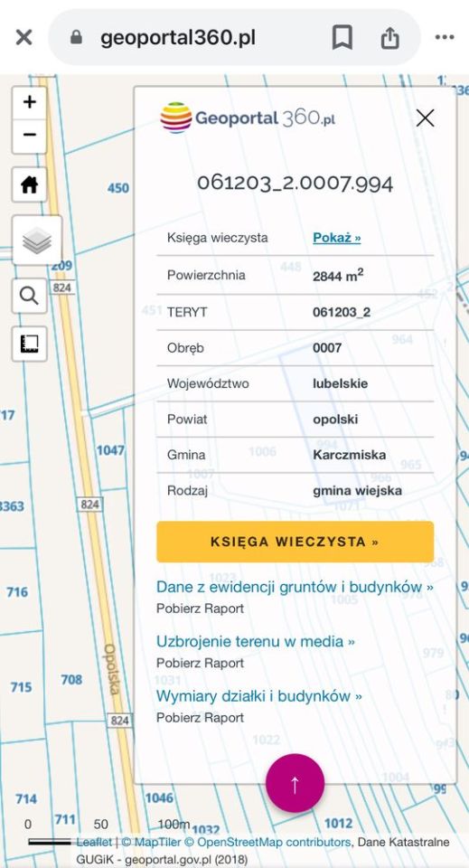Image resolution: width=469 pixels, height=868 pixels.
Task: Open Dane z ewidencji gruntów i budynków
Action: pyautogui.click(x=295, y=587)
